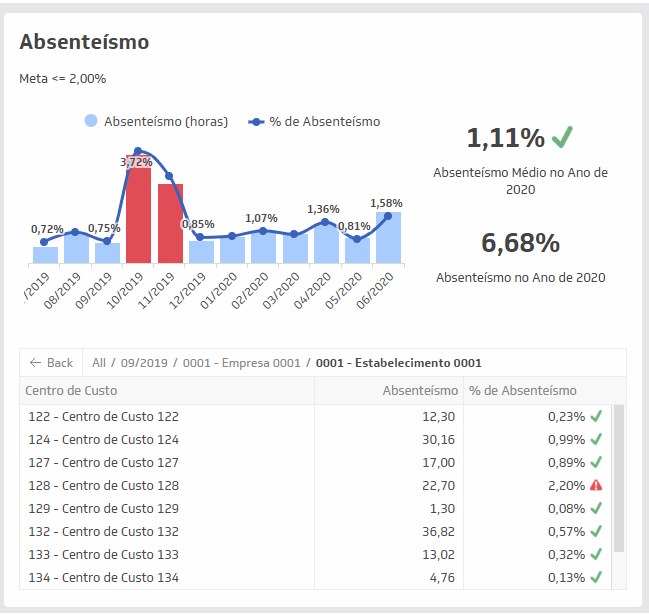Click the table's vertical scrollbar
The height and width of the screenshot is (614, 649).
(x=619, y=478)
